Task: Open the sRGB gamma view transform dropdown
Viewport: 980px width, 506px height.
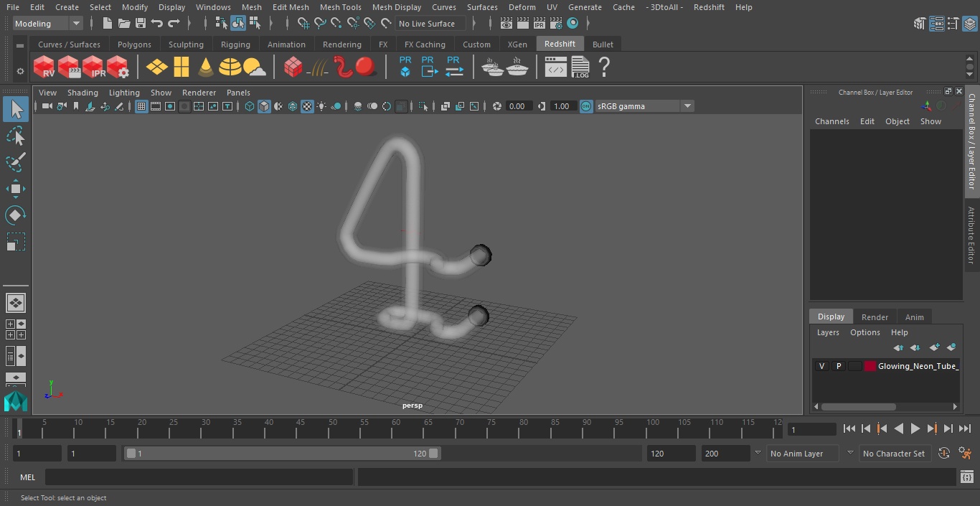Action: (644, 106)
